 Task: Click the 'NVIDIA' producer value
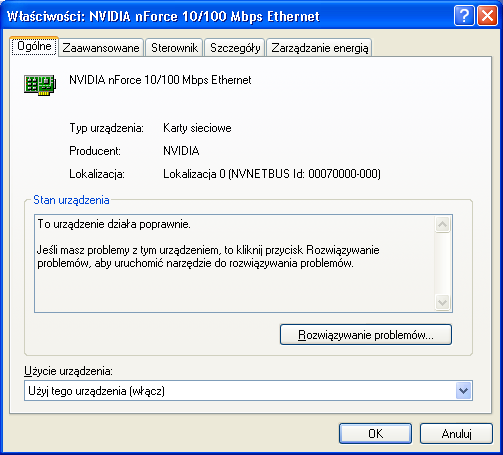click(181, 151)
